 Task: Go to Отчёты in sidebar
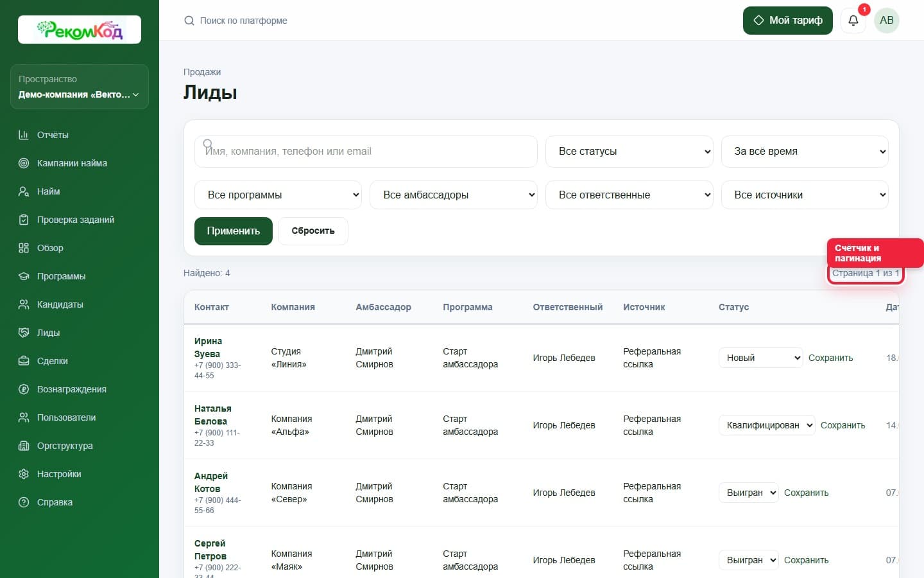click(53, 135)
